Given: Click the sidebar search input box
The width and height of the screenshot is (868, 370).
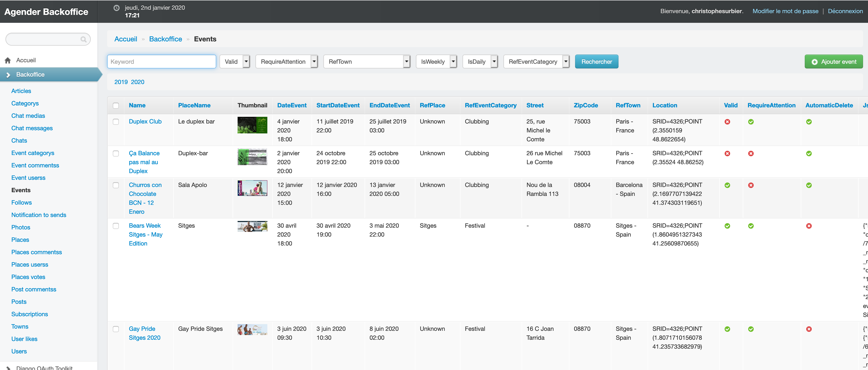Looking at the screenshot, I should click(48, 39).
